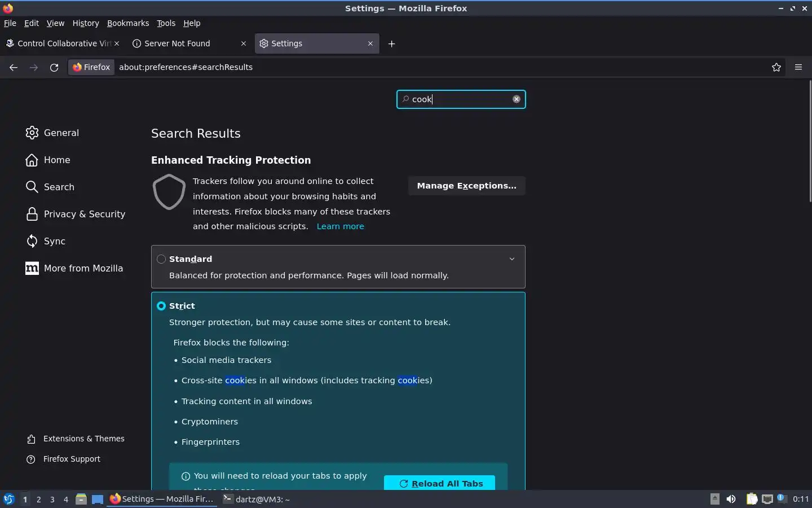Open the Bookmarks menu
812x508 pixels.
tap(128, 23)
